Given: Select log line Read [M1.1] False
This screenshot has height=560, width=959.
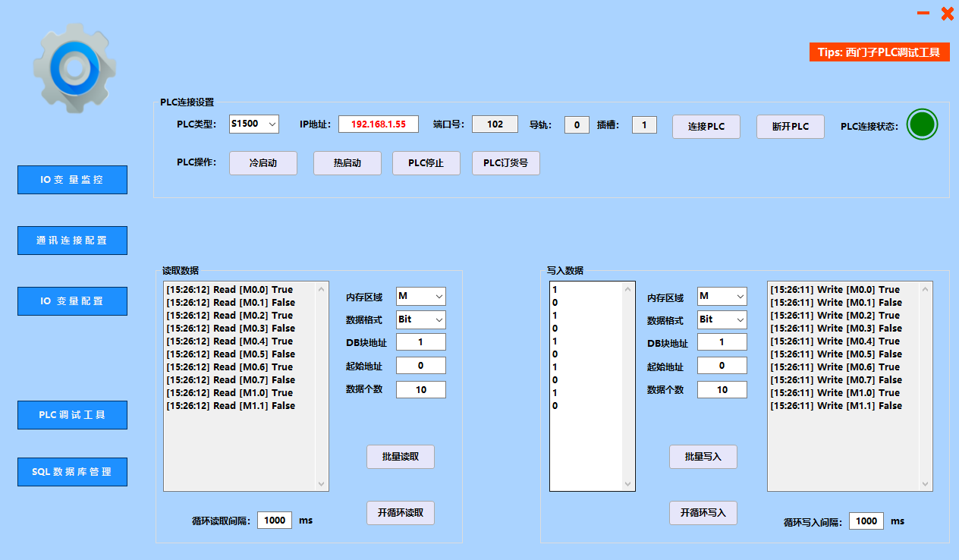Looking at the screenshot, I should pos(231,406).
